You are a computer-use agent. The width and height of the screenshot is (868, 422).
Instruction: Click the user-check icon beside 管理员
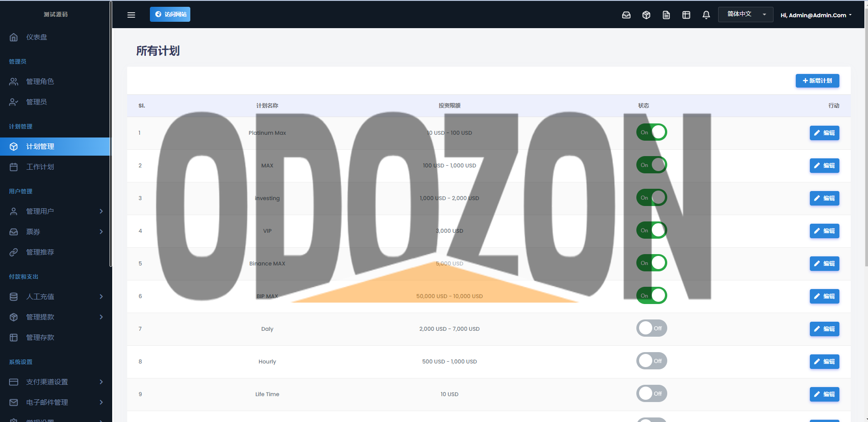click(14, 102)
